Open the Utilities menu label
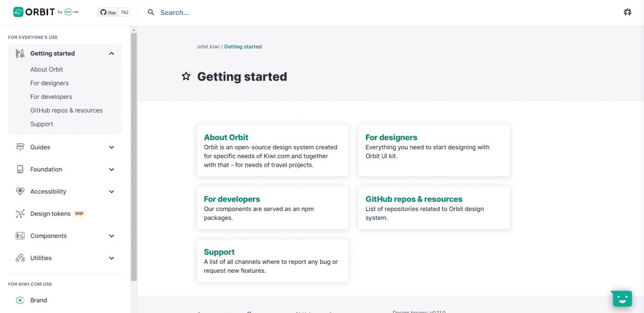 [x=41, y=258]
